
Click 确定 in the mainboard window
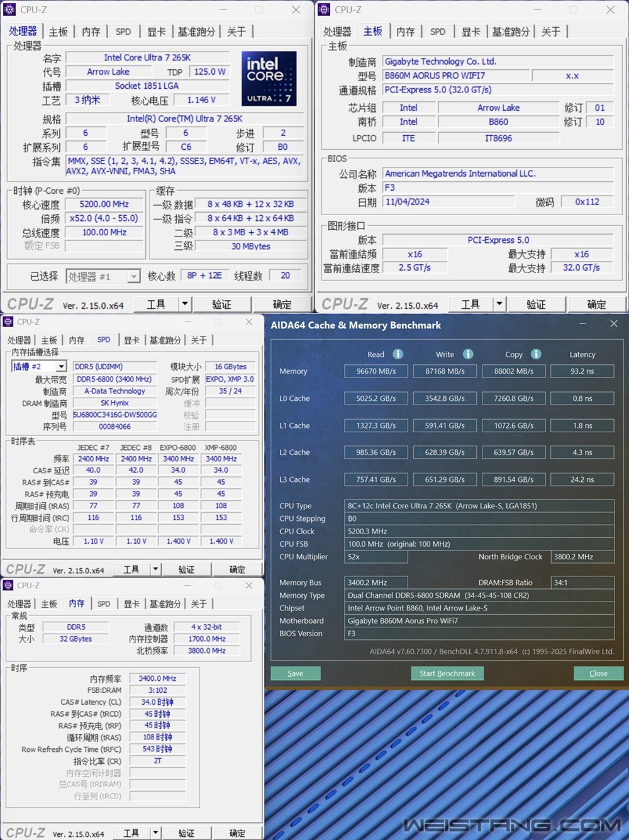coord(596,304)
